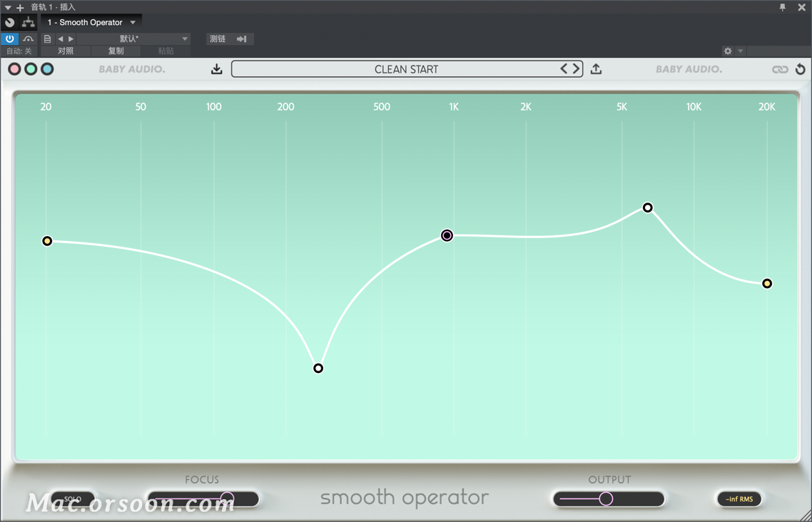Select the green color theme circle
Viewport: 812px width, 522px height.
(31, 68)
